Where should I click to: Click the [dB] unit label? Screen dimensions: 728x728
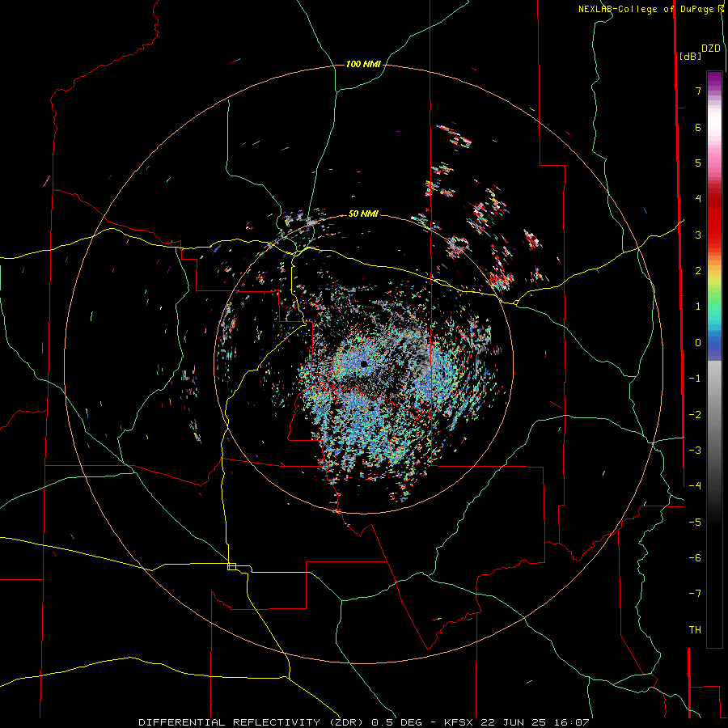[x=690, y=56]
